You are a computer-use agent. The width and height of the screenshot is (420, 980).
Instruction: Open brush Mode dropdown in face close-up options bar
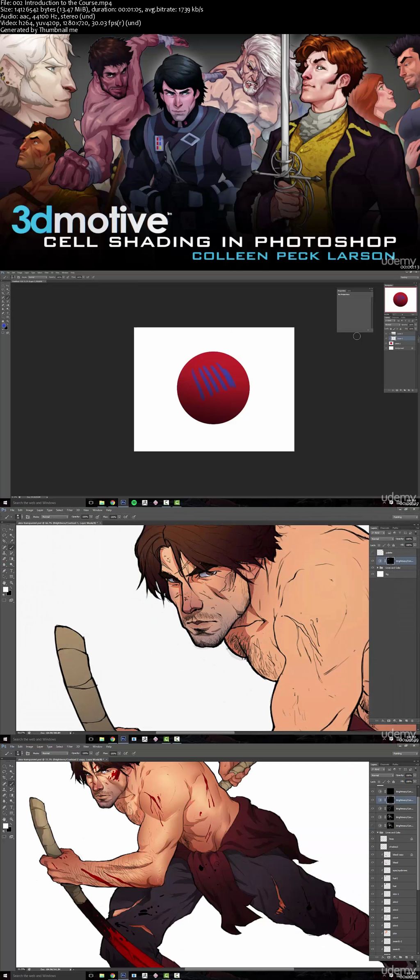point(55,517)
